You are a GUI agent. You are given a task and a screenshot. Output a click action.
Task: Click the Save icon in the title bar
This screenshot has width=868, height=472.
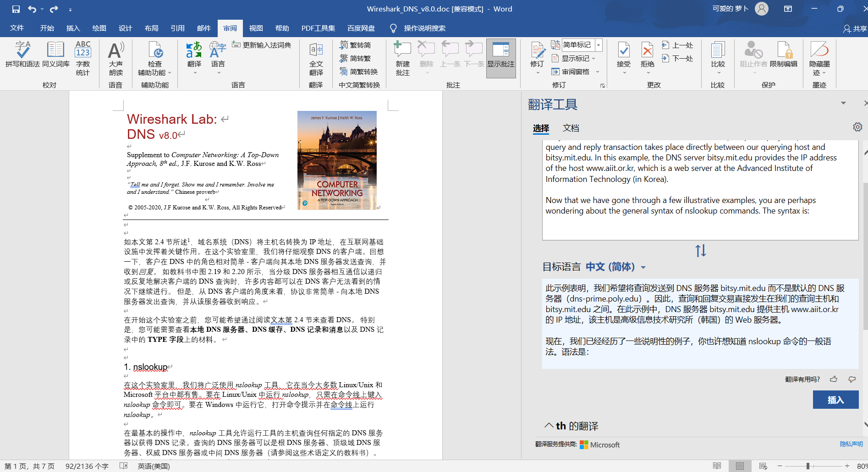(x=16, y=9)
